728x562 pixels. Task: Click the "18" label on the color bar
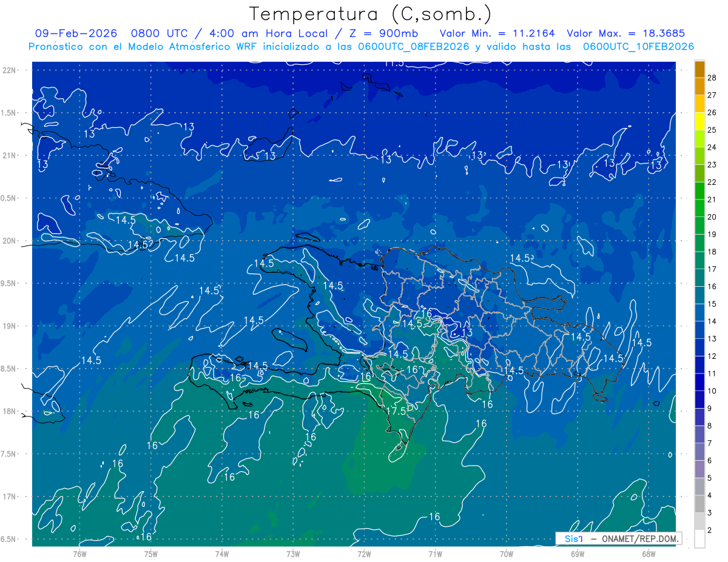712,252
